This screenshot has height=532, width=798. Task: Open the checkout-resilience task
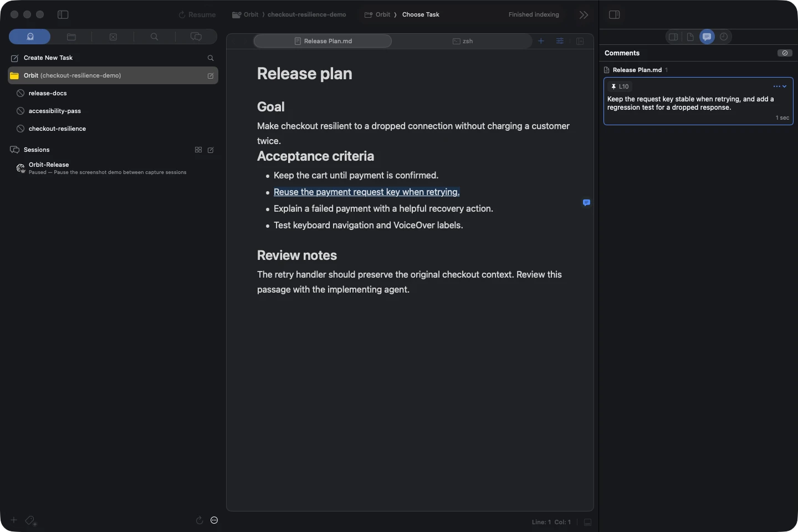57,129
